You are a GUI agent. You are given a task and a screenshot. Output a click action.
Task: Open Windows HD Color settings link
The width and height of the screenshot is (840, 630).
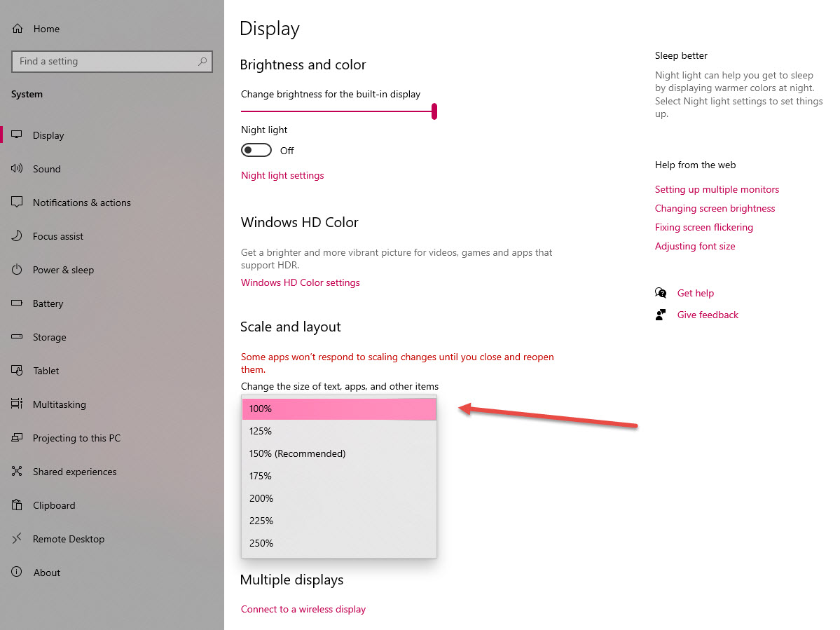[300, 282]
